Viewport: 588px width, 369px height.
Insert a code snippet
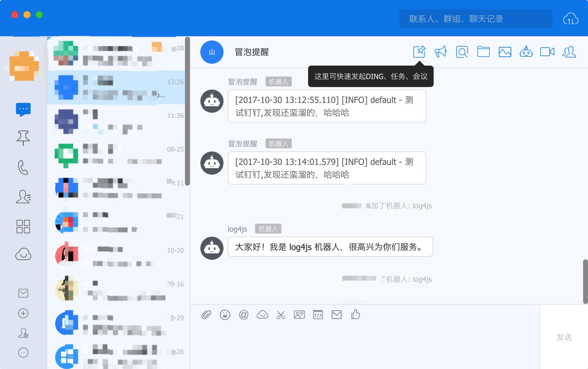coord(318,315)
